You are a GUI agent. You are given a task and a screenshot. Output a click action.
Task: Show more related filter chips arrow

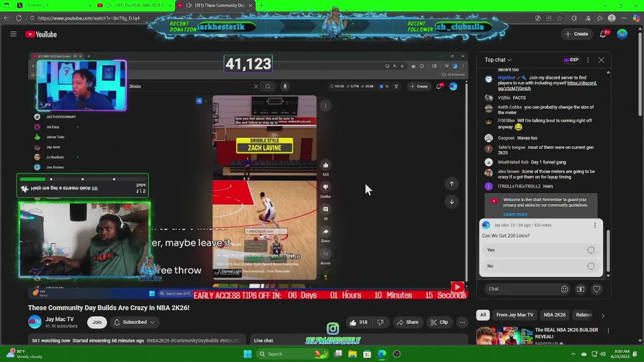(x=603, y=315)
